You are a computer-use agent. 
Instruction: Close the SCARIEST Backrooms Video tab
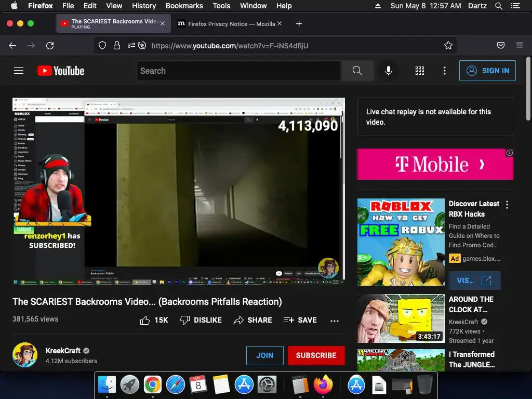pos(163,23)
